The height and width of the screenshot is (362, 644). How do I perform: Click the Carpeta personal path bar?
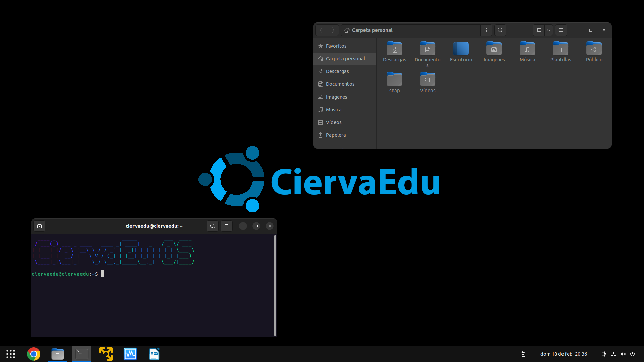tap(411, 30)
